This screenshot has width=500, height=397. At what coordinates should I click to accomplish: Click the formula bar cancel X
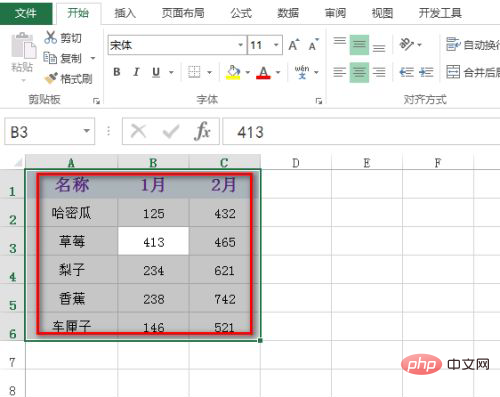(138, 131)
